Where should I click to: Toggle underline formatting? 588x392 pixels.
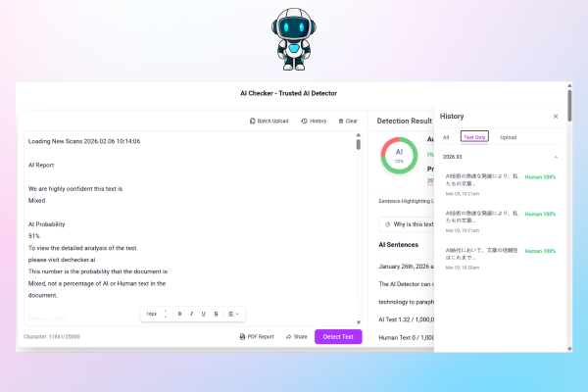click(203, 314)
